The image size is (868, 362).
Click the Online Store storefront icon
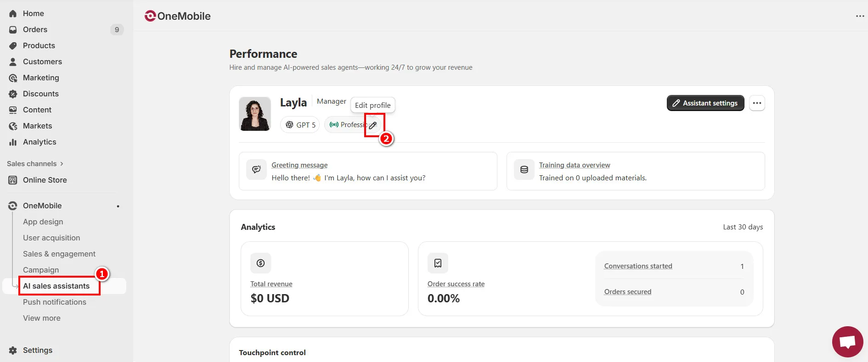13,180
